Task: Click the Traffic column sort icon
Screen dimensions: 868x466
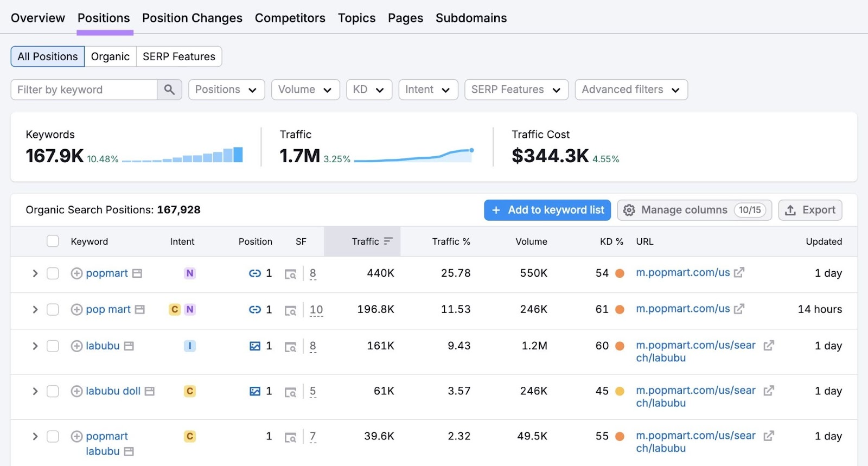Action: [x=388, y=241]
